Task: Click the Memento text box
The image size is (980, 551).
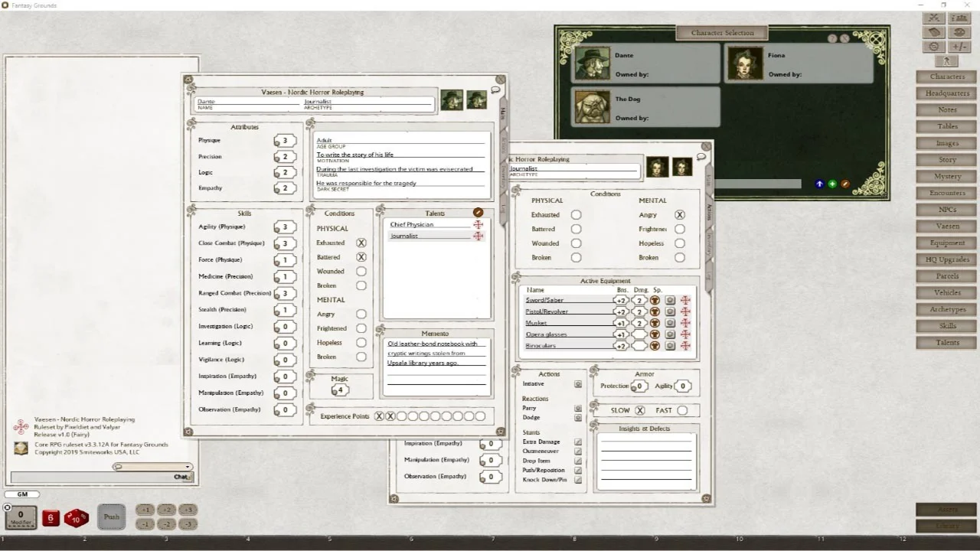Action: coord(436,368)
